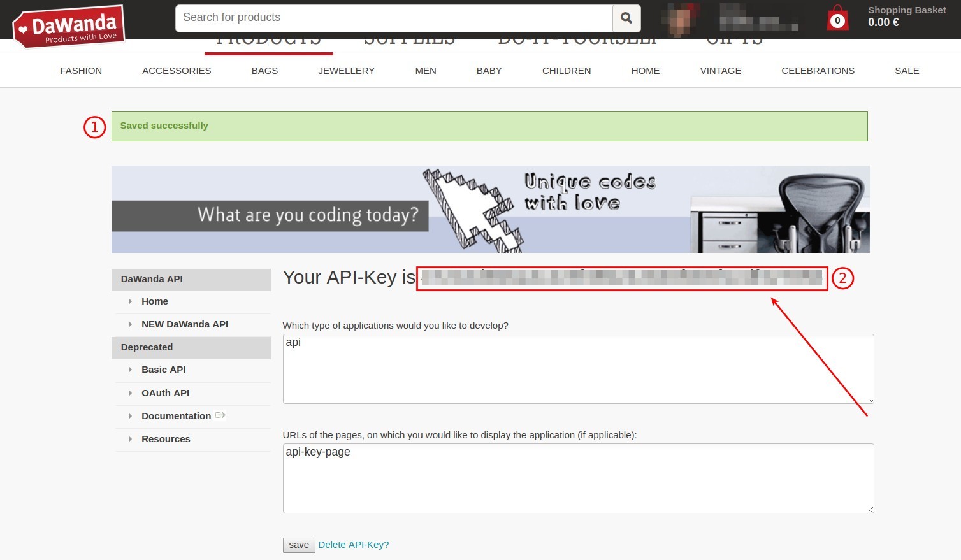Expand the Home sidebar arrow

(130, 301)
